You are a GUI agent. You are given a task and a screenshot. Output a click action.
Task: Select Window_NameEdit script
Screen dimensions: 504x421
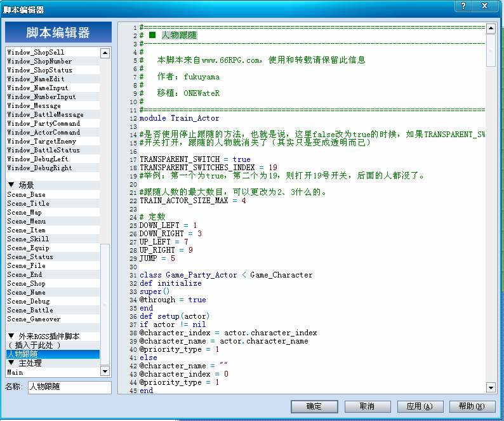(x=53, y=79)
